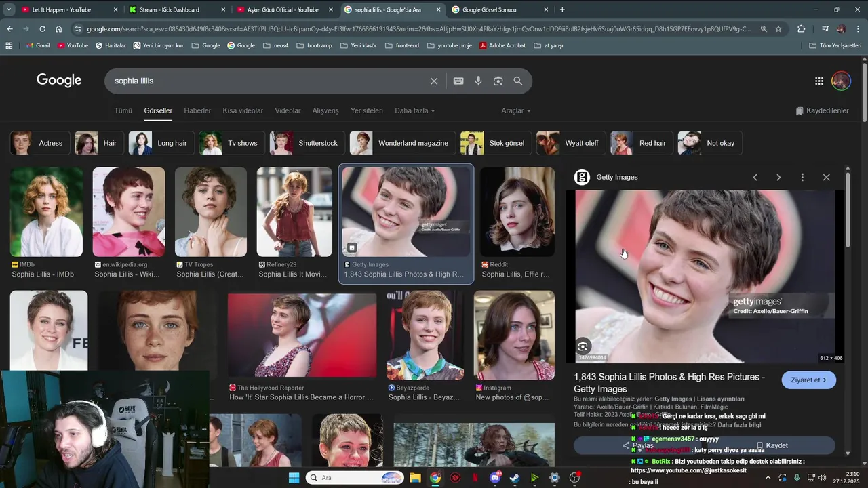Image resolution: width=868 pixels, height=488 pixels.
Task: Switch to Alışveriş tab
Action: [325, 110]
